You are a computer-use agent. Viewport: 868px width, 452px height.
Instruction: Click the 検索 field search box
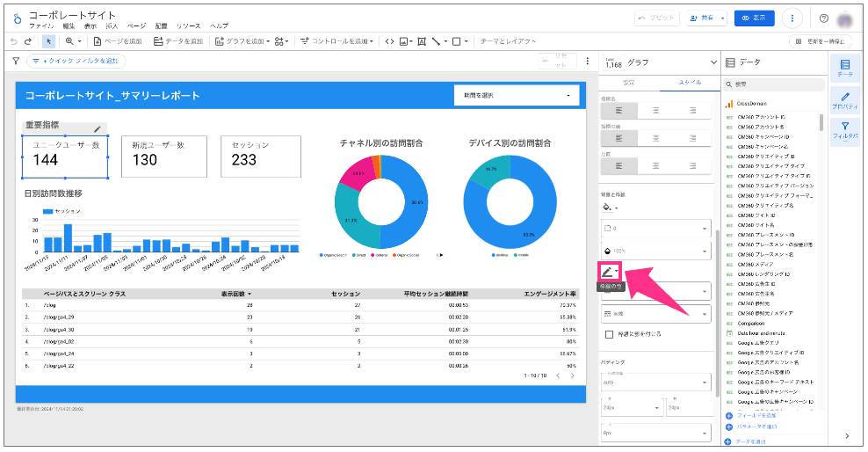tap(774, 84)
